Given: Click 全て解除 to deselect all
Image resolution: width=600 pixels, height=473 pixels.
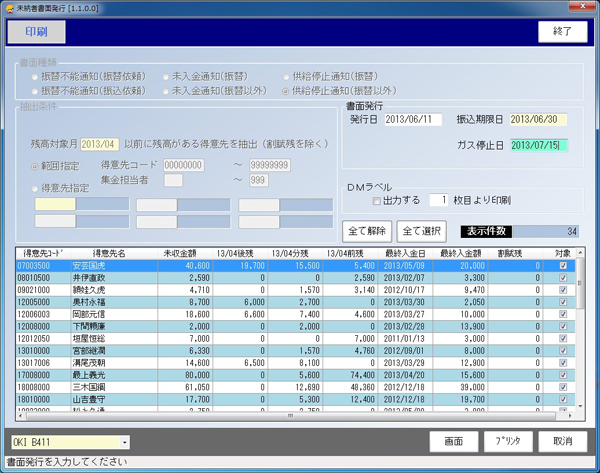Looking at the screenshot, I should coord(368,231).
